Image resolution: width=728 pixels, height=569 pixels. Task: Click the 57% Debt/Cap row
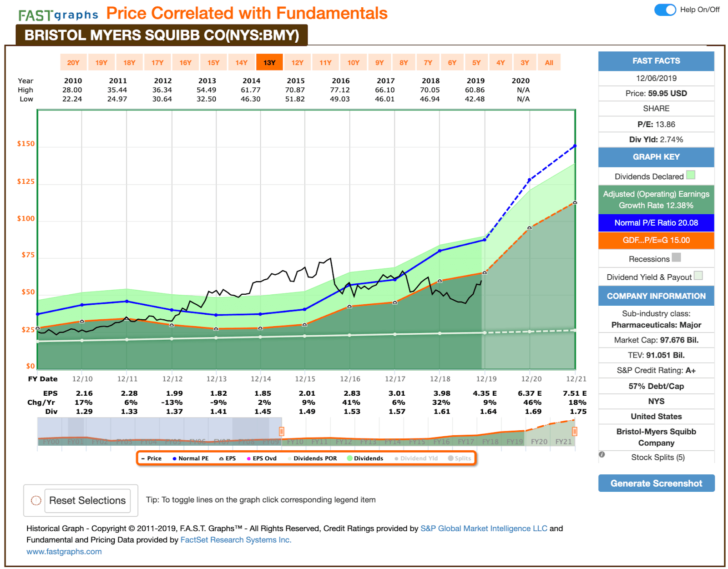click(656, 386)
